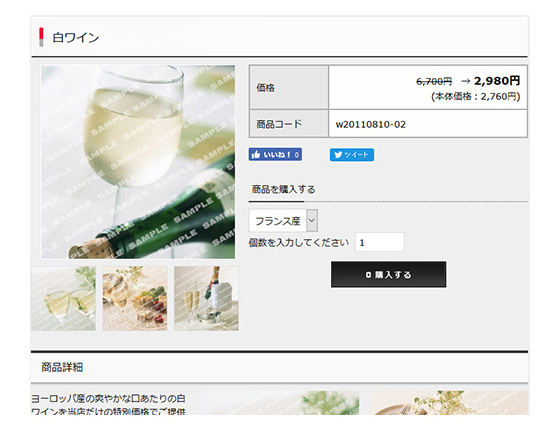Click the dropdown arrow next to フランス産
Viewport: 560px width, 430px height.
(x=312, y=221)
